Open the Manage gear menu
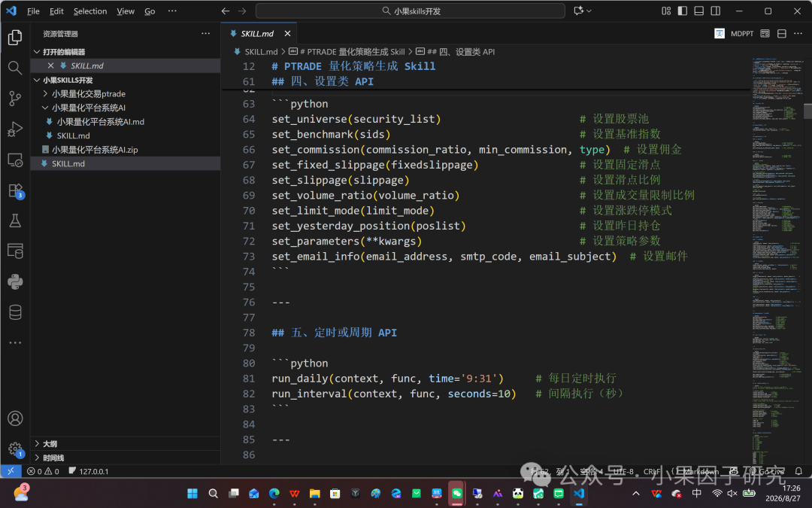This screenshot has width=812, height=508. tap(15, 449)
